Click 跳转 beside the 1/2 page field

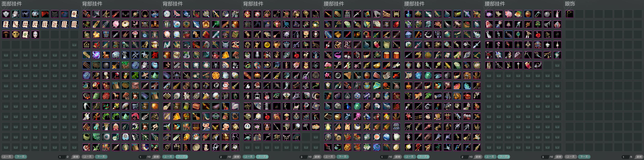(76, 157)
